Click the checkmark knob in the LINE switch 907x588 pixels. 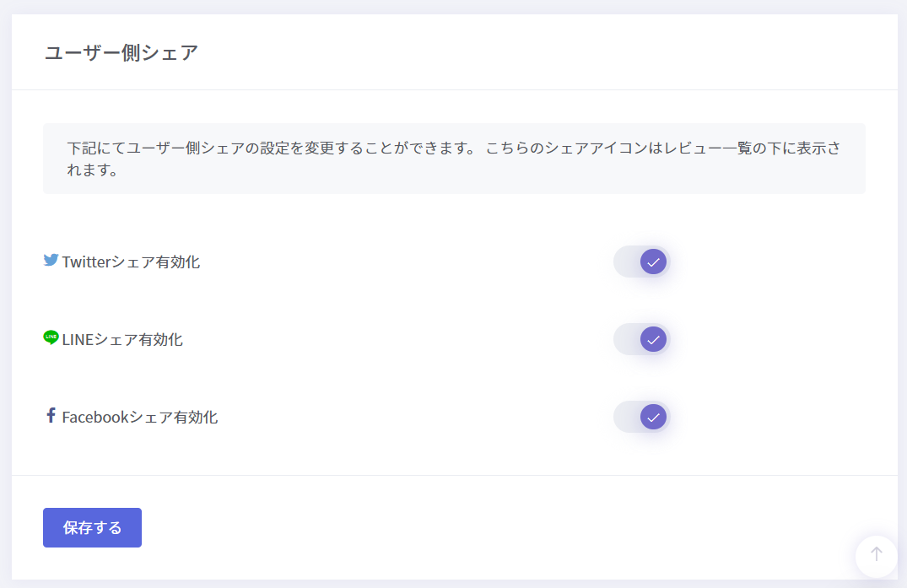click(653, 339)
